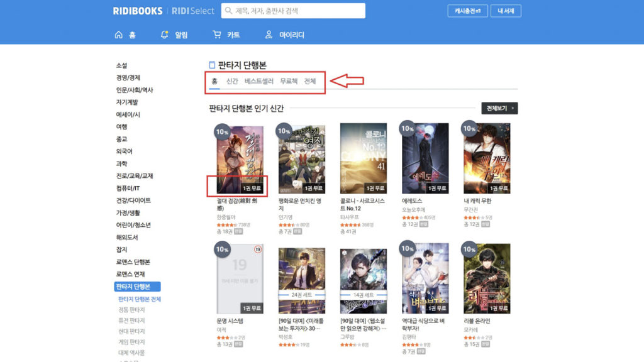The width and height of the screenshot is (644, 362).
Task: Open the 내 캐릭 무한 book cover
Action: tap(487, 158)
